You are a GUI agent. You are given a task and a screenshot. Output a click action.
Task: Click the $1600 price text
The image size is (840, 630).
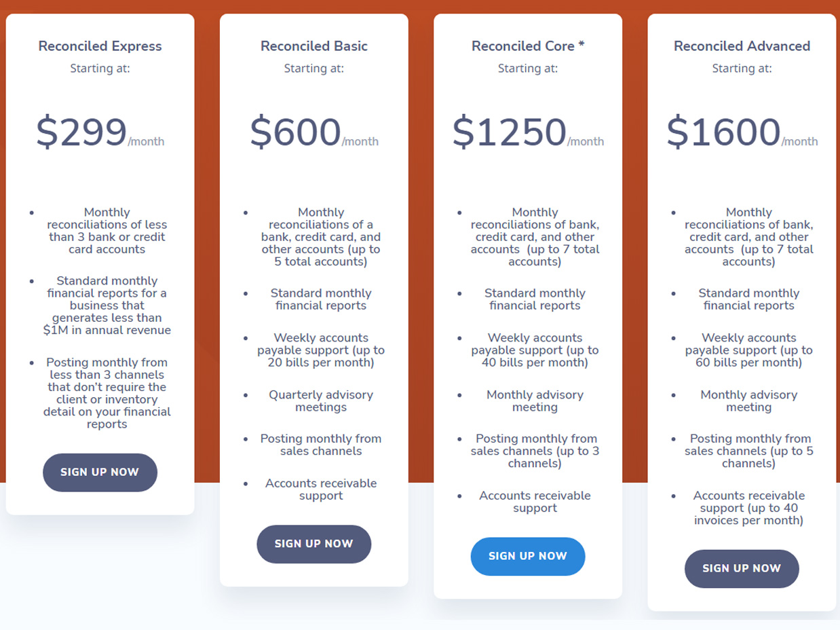point(723,132)
